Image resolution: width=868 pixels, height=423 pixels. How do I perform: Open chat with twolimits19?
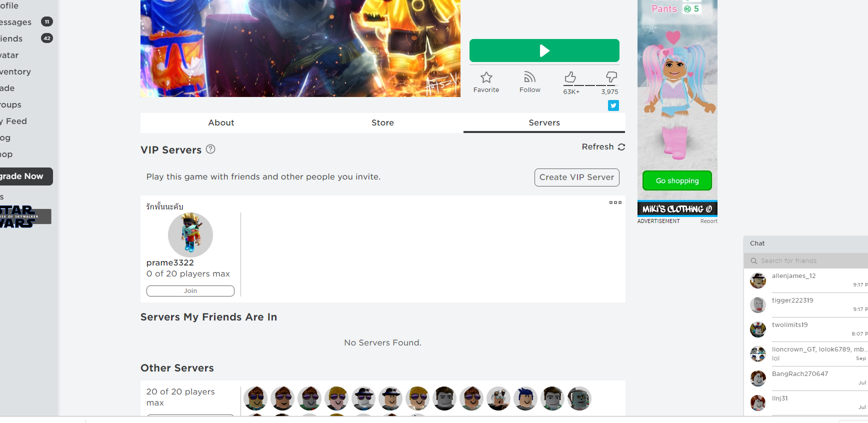click(x=806, y=329)
